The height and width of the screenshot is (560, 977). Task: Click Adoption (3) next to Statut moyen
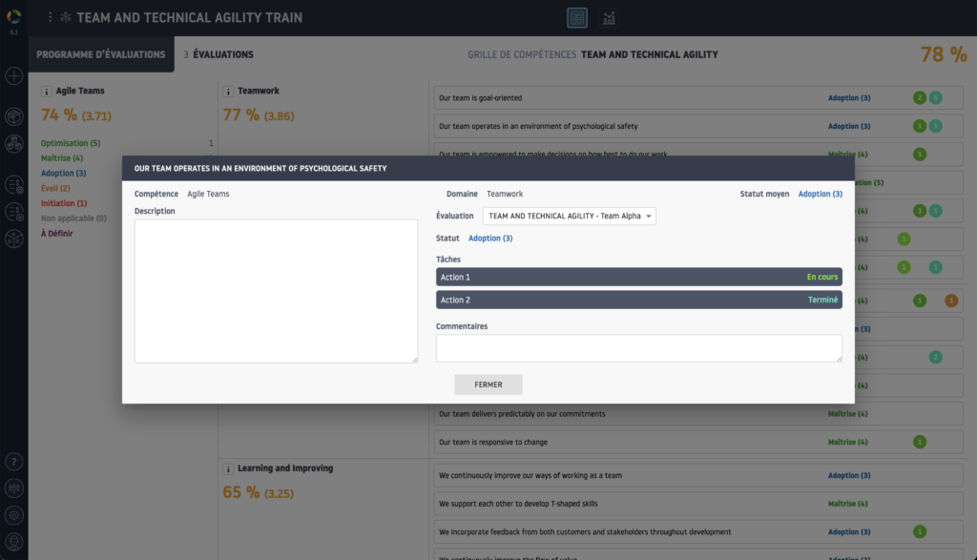pyautogui.click(x=820, y=194)
